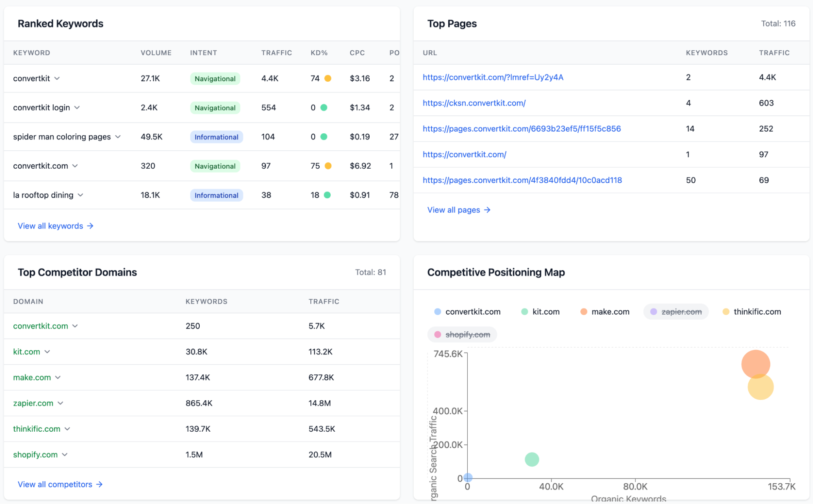Click the arrow icon beside "View all pages"
The height and width of the screenshot is (504, 813).
point(487,210)
